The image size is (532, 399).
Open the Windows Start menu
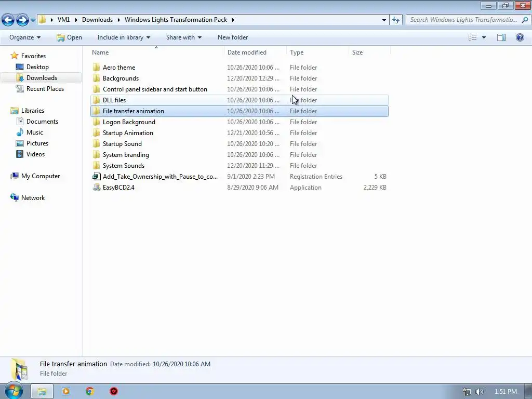pos(14,391)
